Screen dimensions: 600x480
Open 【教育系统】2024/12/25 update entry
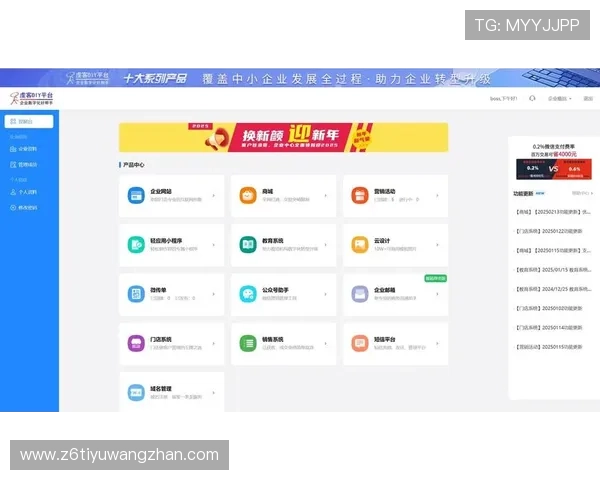pyautogui.click(x=553, y=289)
